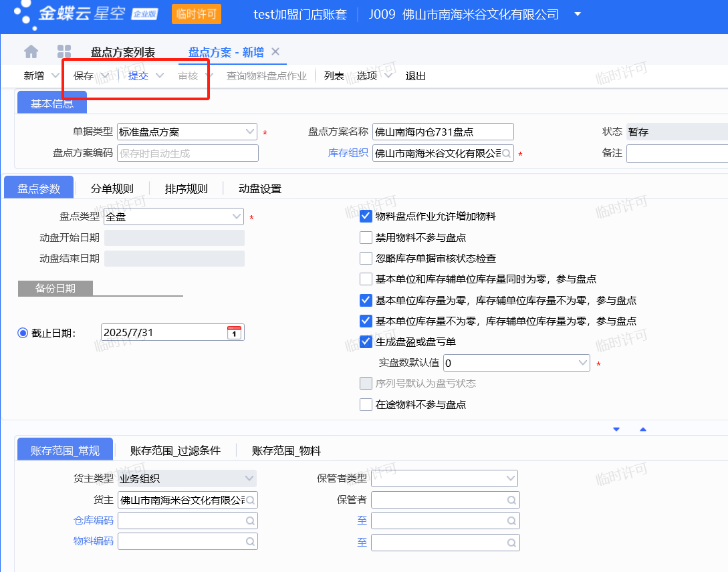Viewport: 728px width, 572px height.
Task: Click search icon in 保管者 field
Action: point(511,500)
